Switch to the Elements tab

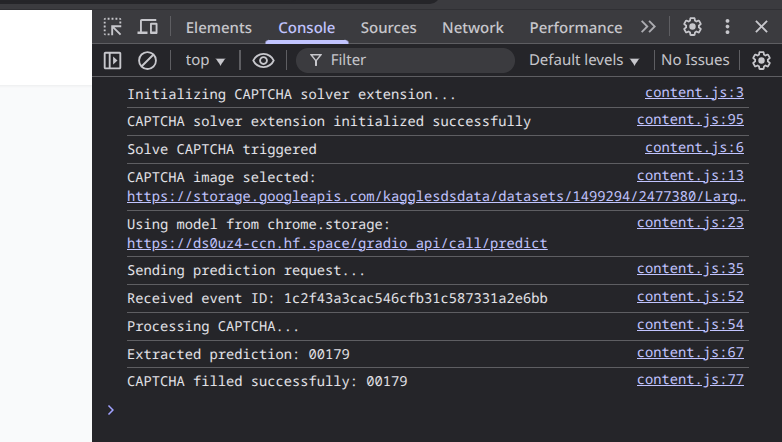pos(219,28)
